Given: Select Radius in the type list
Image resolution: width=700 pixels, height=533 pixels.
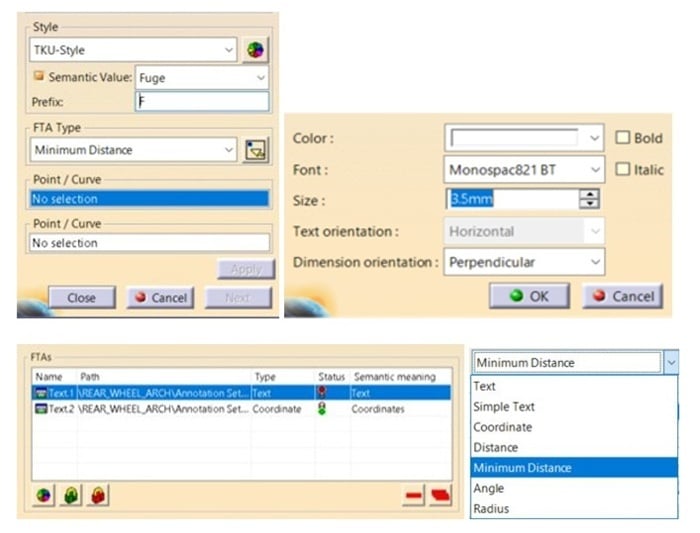Looking at the screenshot, I should tap(574, 508).
